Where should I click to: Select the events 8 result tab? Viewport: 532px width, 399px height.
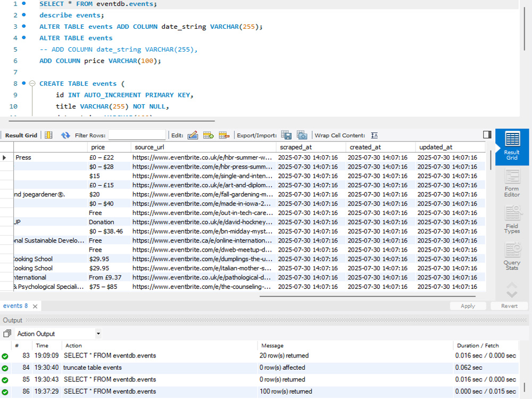pyautogui.click(x=15, y=306)
